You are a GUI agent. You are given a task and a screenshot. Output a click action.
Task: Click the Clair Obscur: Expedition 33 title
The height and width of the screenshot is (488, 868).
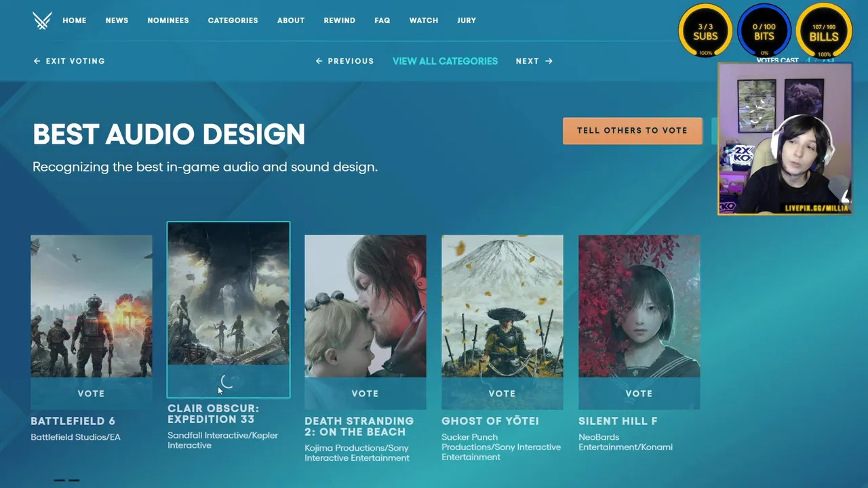pyautogui.click(x=214, y=413)
